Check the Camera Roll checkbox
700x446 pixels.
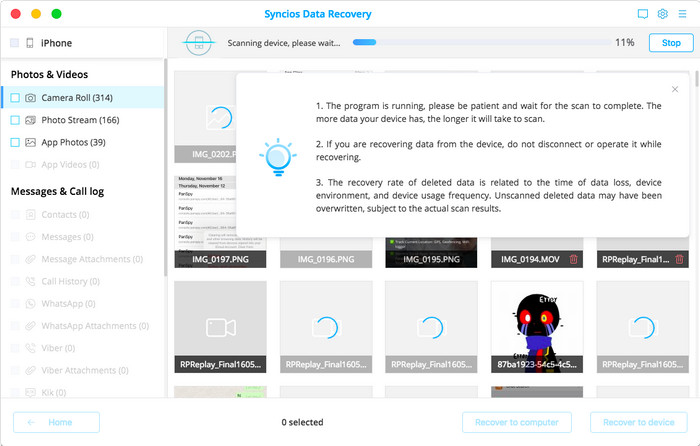click(x=15, y=98)
